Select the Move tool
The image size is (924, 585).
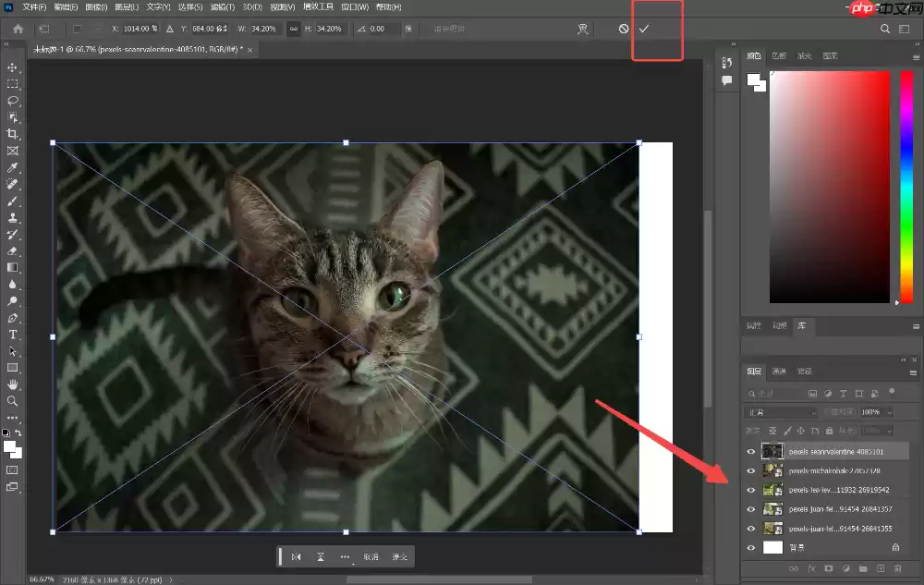13,67
